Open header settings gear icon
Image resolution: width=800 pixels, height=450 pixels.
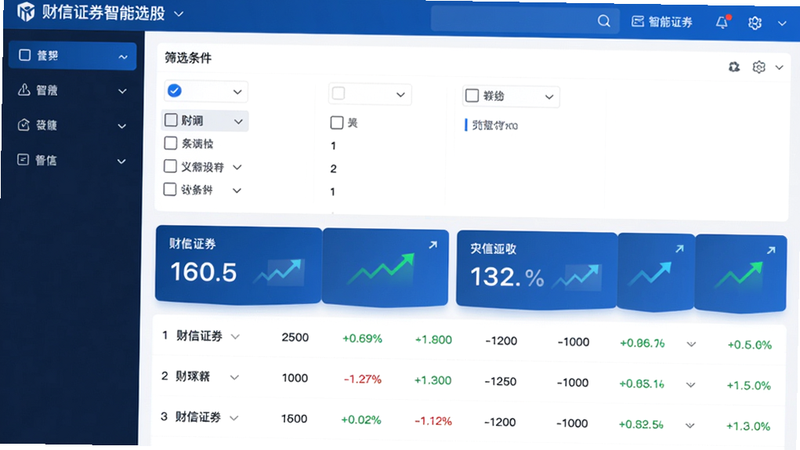point(755,23)
